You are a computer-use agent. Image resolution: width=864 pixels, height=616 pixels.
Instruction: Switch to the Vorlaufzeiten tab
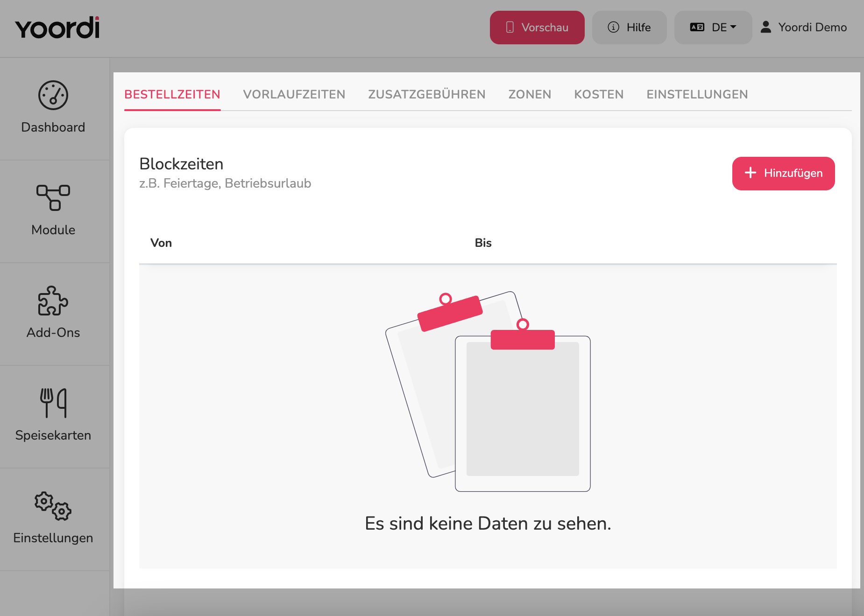click(294, 94)
